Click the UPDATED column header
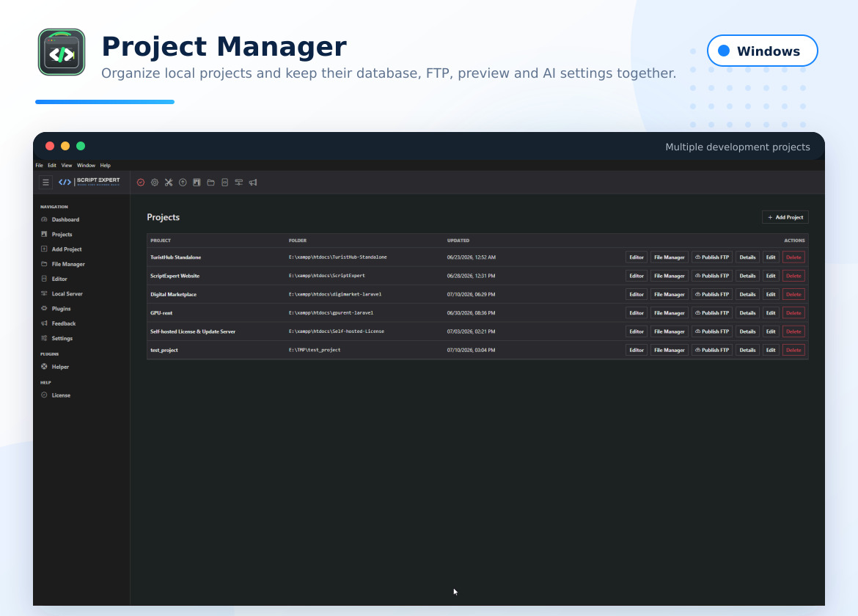The height and width of the screenshot is (616, 858). coord(458,241)
